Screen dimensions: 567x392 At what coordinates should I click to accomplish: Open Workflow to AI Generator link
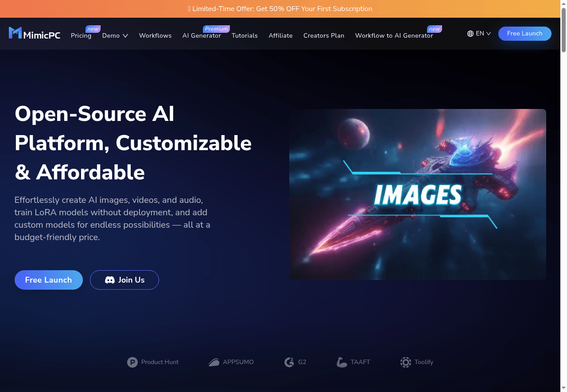tap(394, 35)
